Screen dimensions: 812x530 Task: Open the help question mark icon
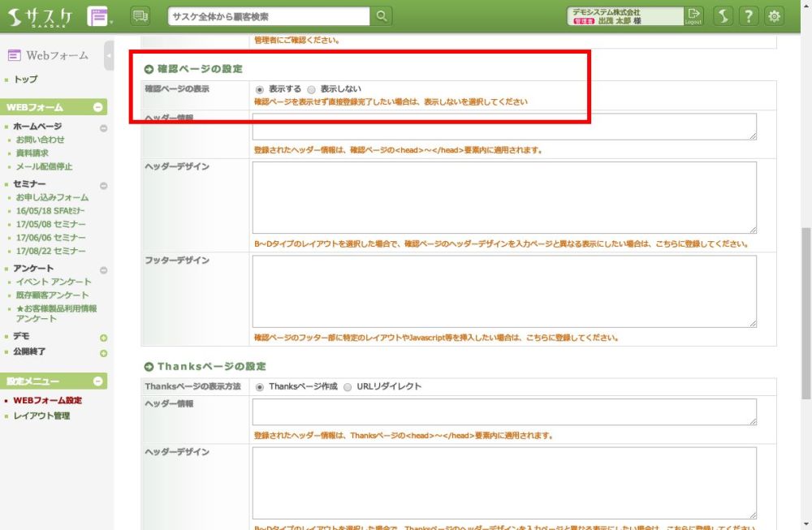coord(749,16)
